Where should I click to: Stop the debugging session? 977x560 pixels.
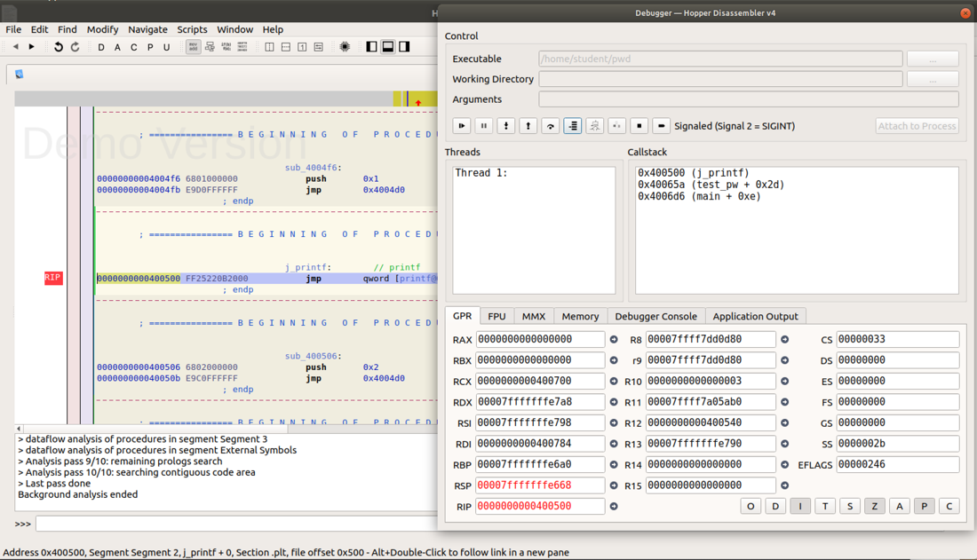coord(639,126)
